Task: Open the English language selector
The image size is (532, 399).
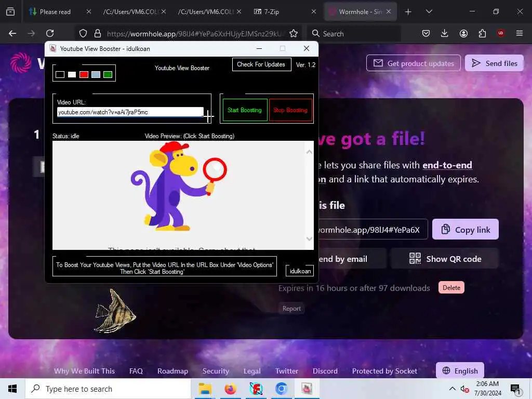Action: tap(460, 370)
